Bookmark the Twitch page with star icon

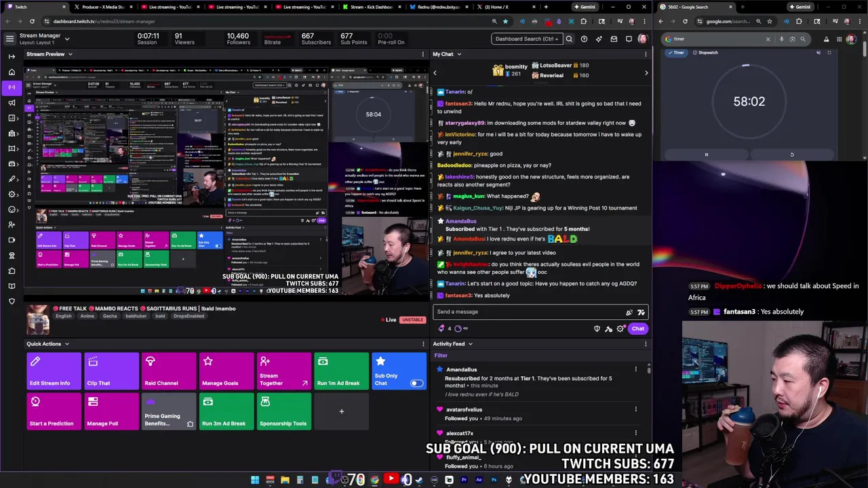tap(505, 21)
